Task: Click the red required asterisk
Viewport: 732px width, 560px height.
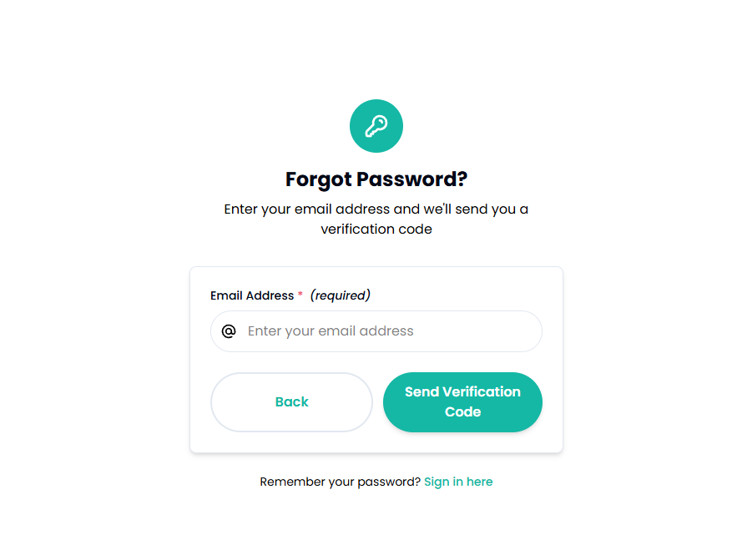Action: [300, 295]
